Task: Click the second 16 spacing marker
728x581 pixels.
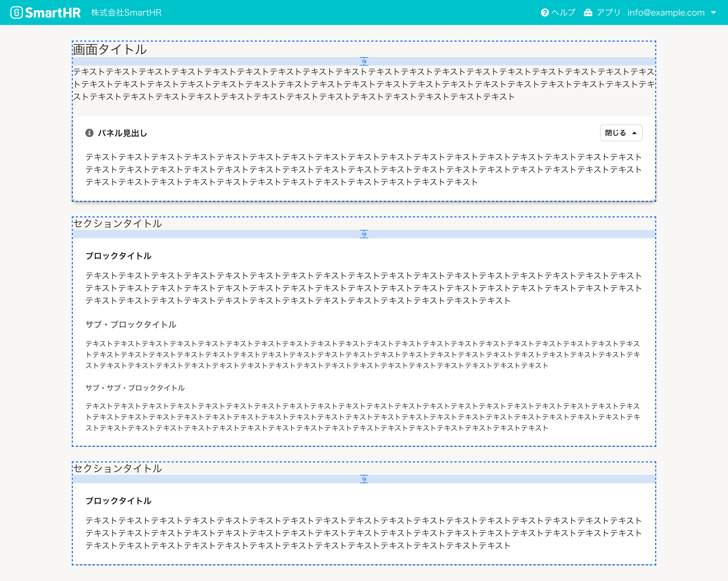Action: [364, 234]
